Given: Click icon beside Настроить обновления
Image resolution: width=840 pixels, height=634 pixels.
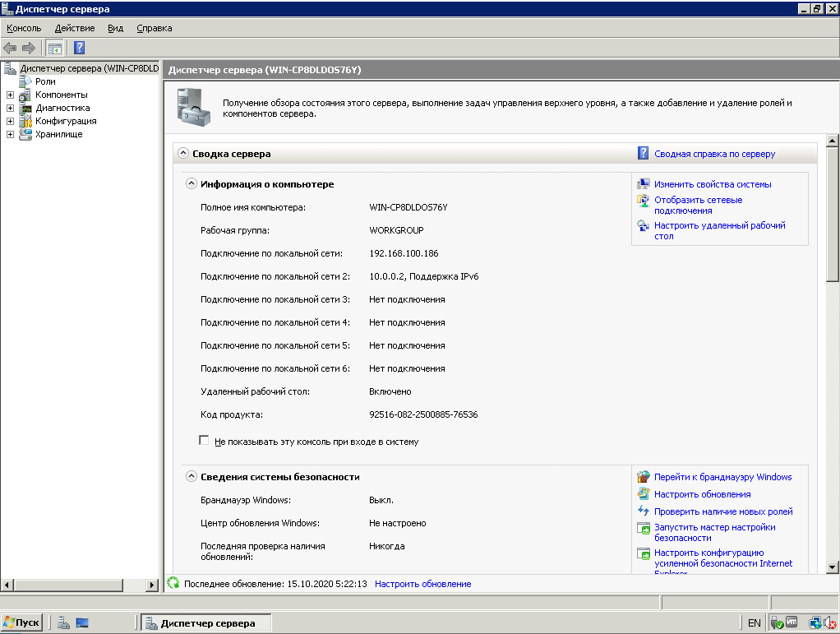Looking at the screenshot, I should tap(643, 493).
